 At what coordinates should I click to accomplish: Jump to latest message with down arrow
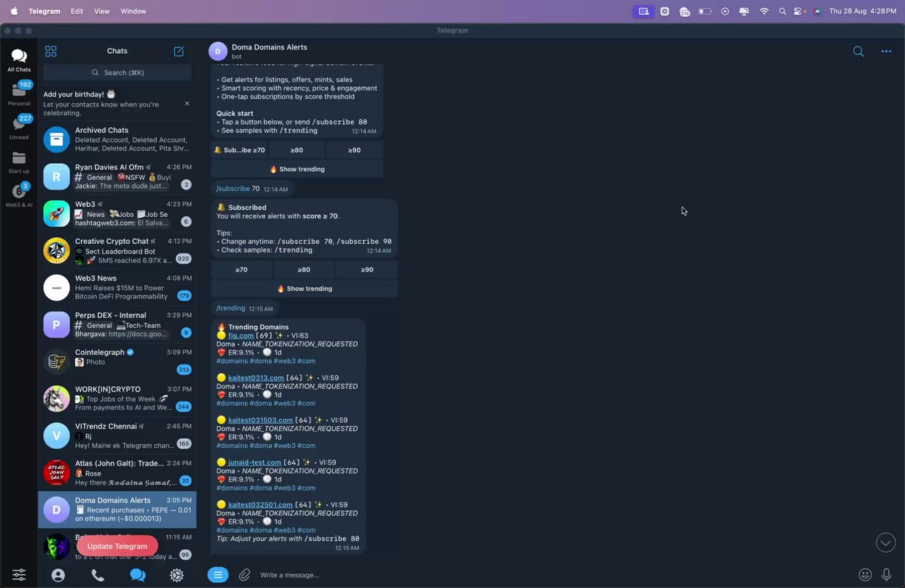tap(886, 543)
